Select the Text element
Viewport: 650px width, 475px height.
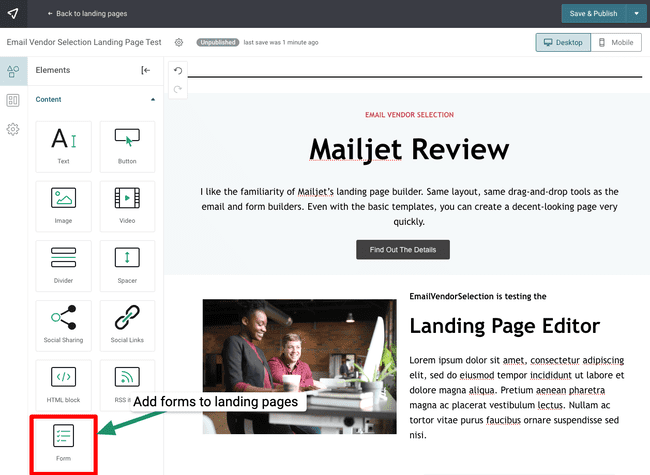(63, 147)
